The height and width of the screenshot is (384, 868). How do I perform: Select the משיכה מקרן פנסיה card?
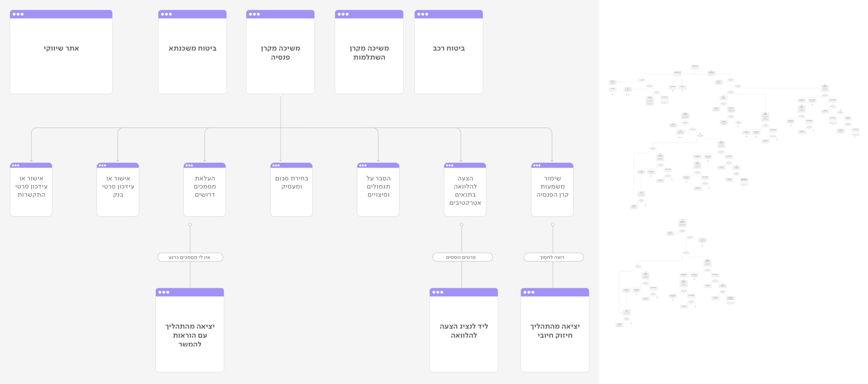click(x=280, y=52)
